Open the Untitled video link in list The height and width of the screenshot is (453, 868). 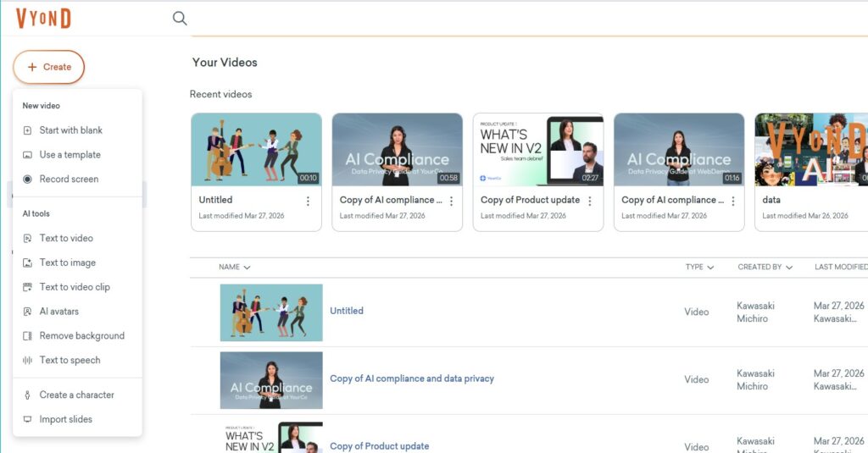coord(347,311)
